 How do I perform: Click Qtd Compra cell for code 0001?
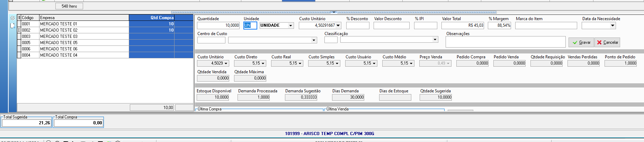(x=152, y=24)
